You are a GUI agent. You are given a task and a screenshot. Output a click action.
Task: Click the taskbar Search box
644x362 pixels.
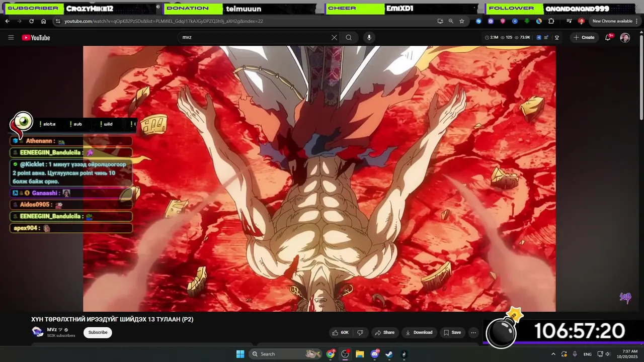286,354
